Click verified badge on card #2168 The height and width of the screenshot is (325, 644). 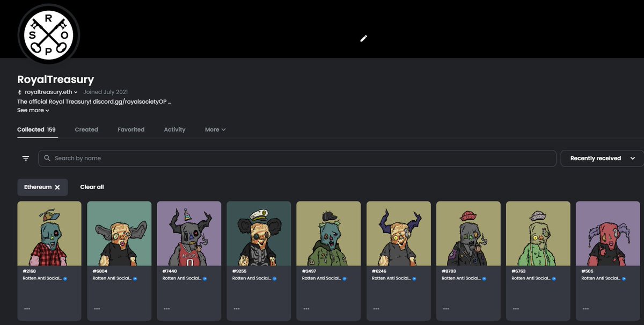[65, 279]
